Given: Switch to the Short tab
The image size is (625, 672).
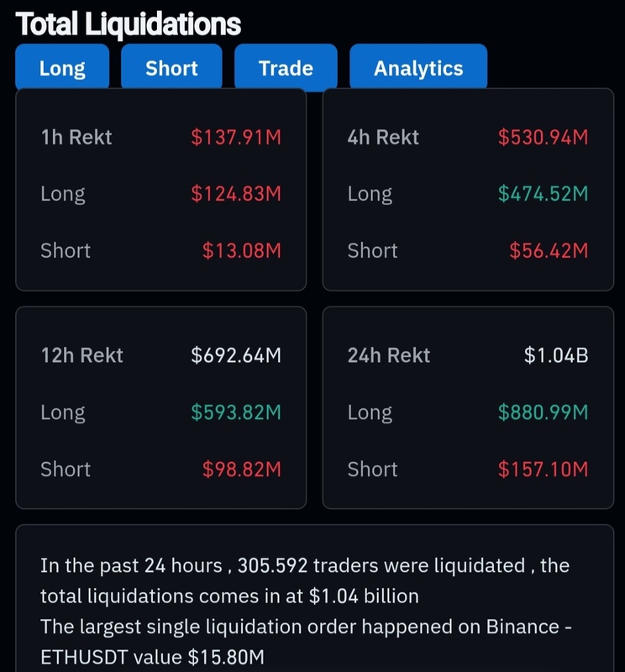Looking at the screenshot, I should (171, 68).
